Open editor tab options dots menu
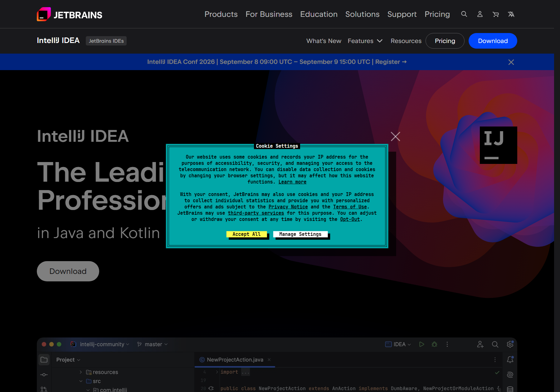This screenshot has height=392, width=560. click(495, 360)
